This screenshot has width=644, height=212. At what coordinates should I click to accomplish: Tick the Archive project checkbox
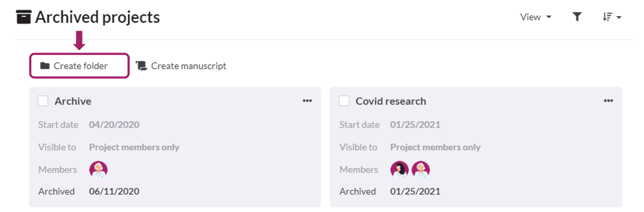[x=43, y=101]
